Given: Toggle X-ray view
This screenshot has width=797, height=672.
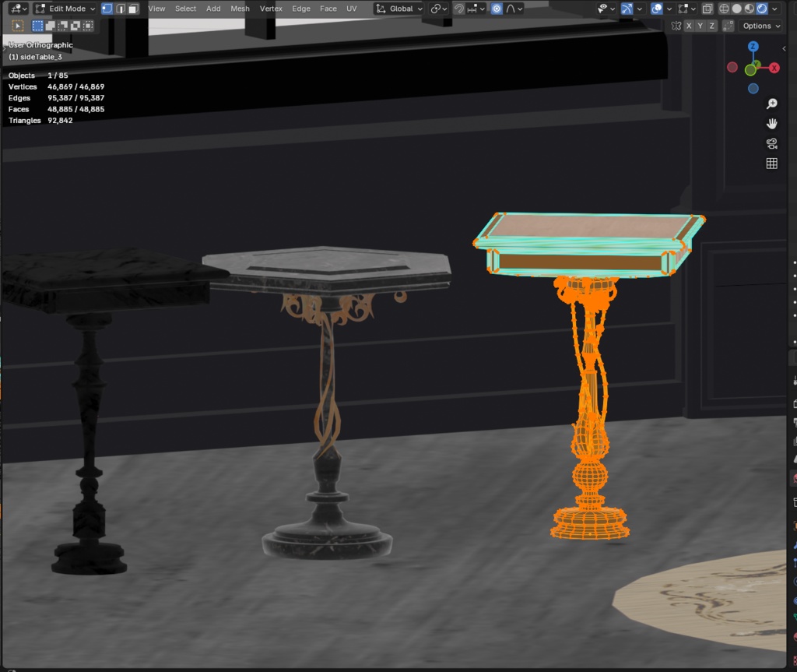Looking at the screenshot, I should (x=707, y=9).
